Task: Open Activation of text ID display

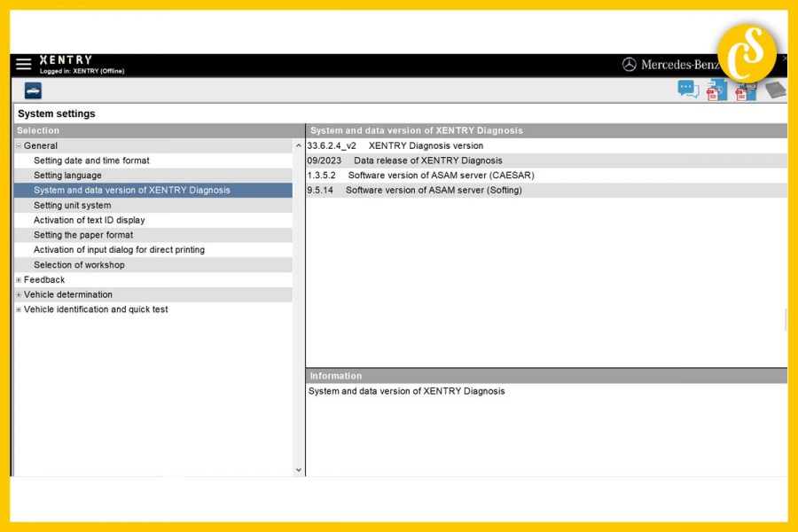Action: (x=88, y=220)
